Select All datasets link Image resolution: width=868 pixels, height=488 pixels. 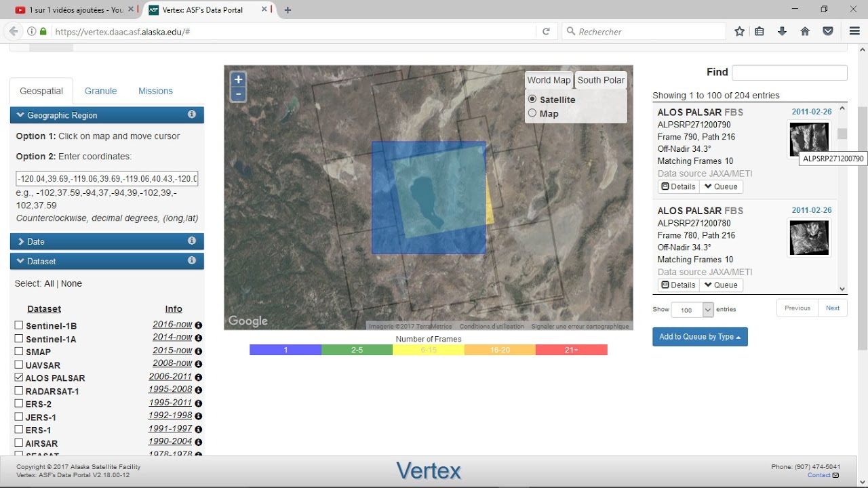(x=49, y=283)
